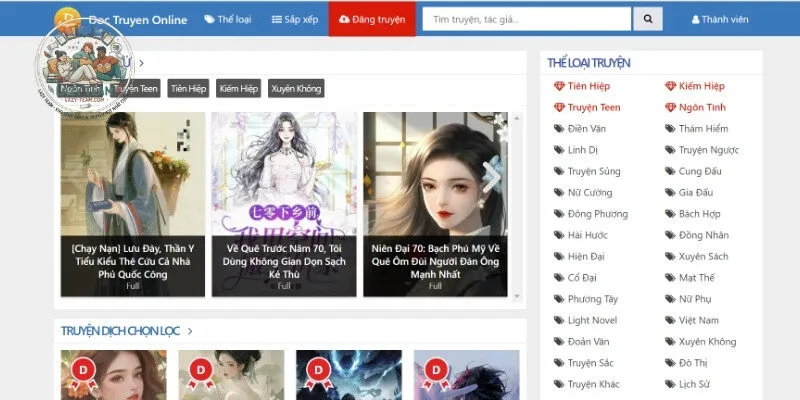Viewport: 800px width, 400px height.
Task: Open the sidebar Xuyên Không category
Action: pos(707,342)
